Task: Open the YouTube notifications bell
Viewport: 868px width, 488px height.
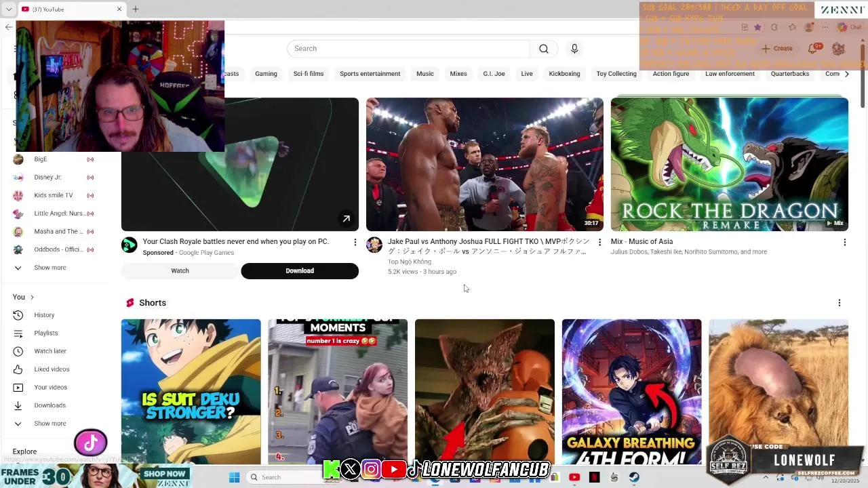Action: pyautogui.click(x=812, y=49)
